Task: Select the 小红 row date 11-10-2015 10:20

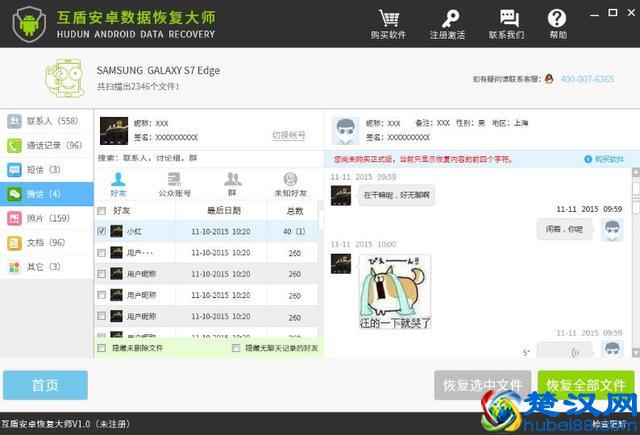Action: [221, 232]
